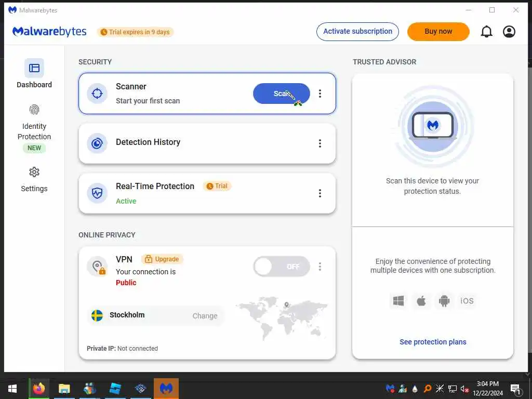Click the red Public connection status text
The width and height of the screenshot is (532, 399).
coord(126,283)
